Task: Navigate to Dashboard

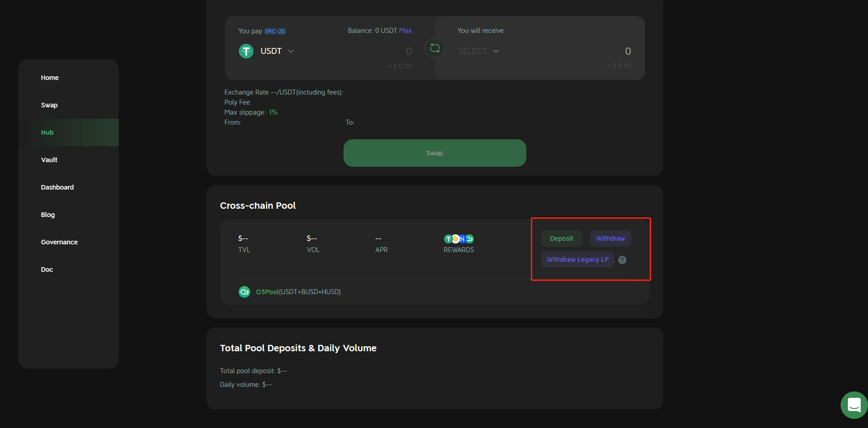Action: coord(58,187)
